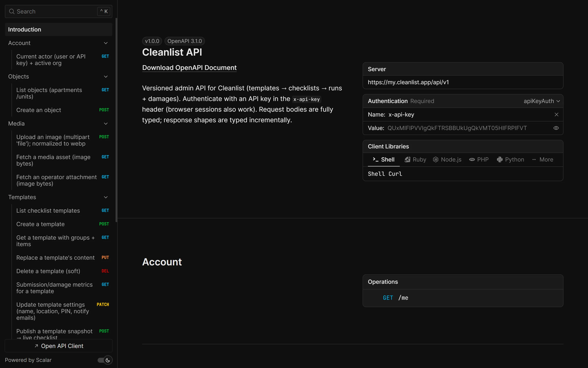
Task: Click the Operations panel header
Action: (463, 282)
